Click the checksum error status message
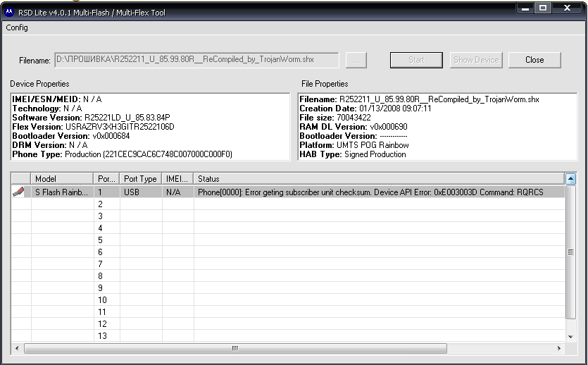588x365 pixels. tap(370, 192)
